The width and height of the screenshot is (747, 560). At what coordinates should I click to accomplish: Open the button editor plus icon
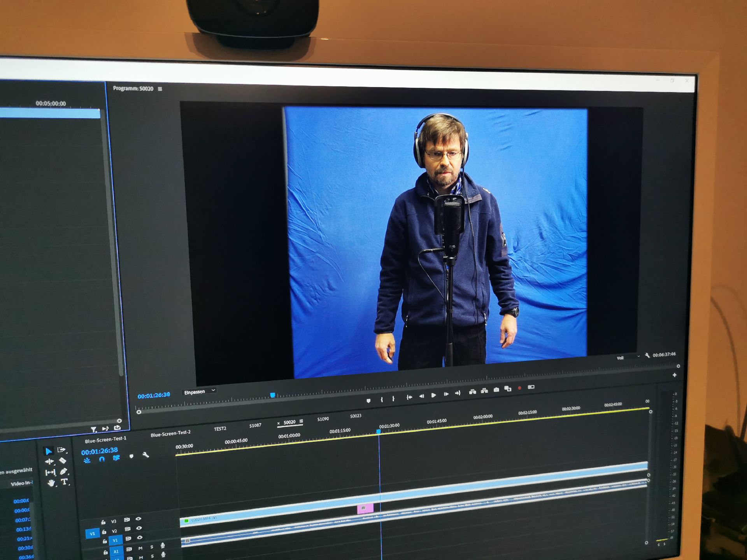pyautogui.click(x=674, y=375)
